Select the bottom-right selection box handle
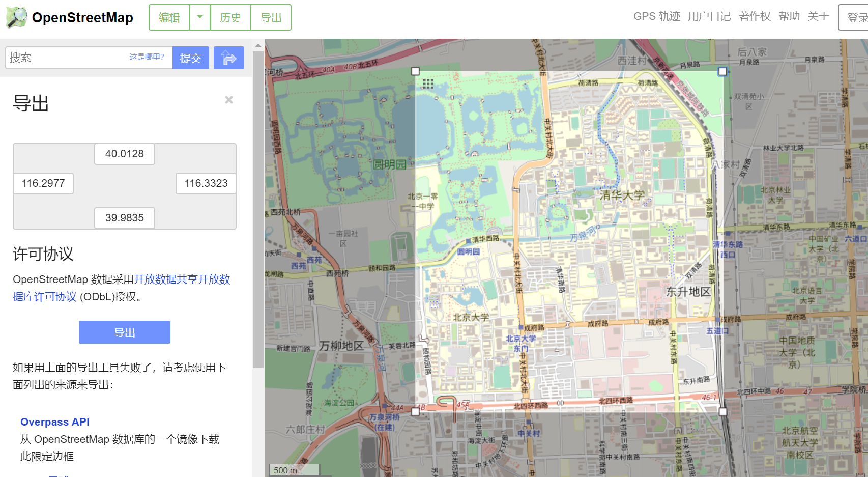The image size is (868, 477). [722, 411]
